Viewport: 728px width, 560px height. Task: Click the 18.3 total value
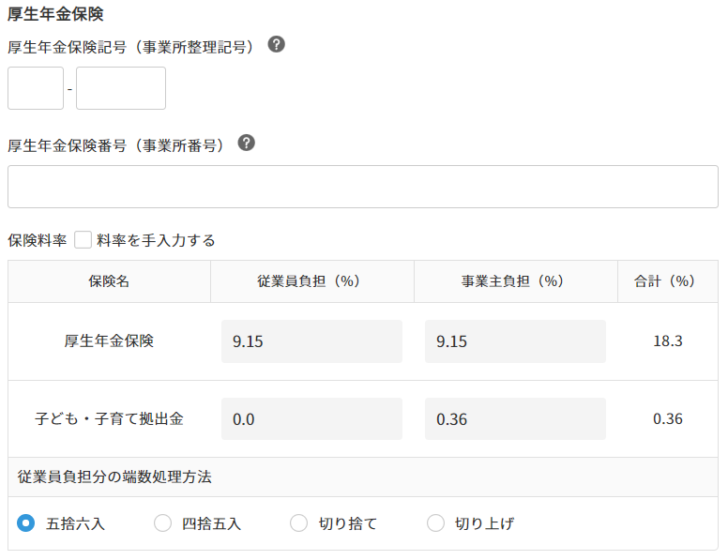pyautogui.click(x=667, y=341)
